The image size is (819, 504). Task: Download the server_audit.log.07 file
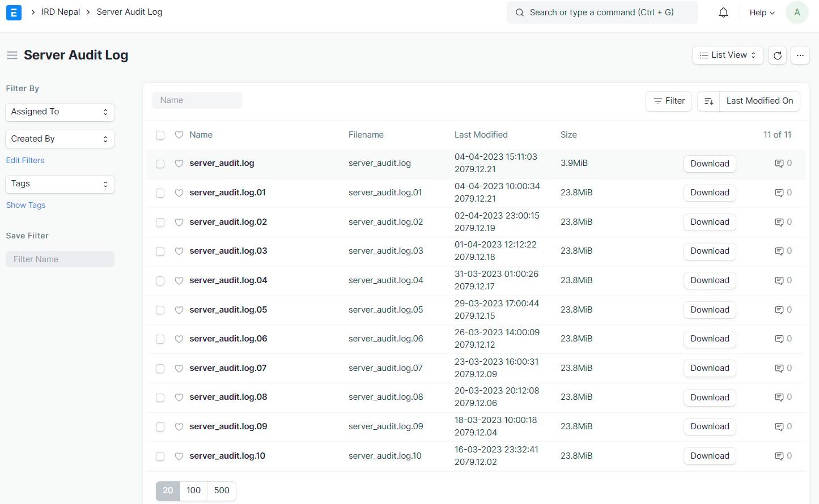point(710,368)
